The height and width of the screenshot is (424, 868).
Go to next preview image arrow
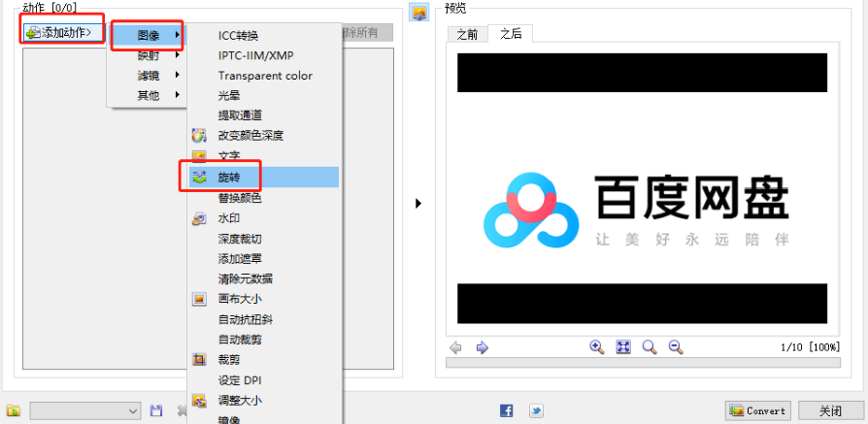pyautogui.click(x=483, y=347)
